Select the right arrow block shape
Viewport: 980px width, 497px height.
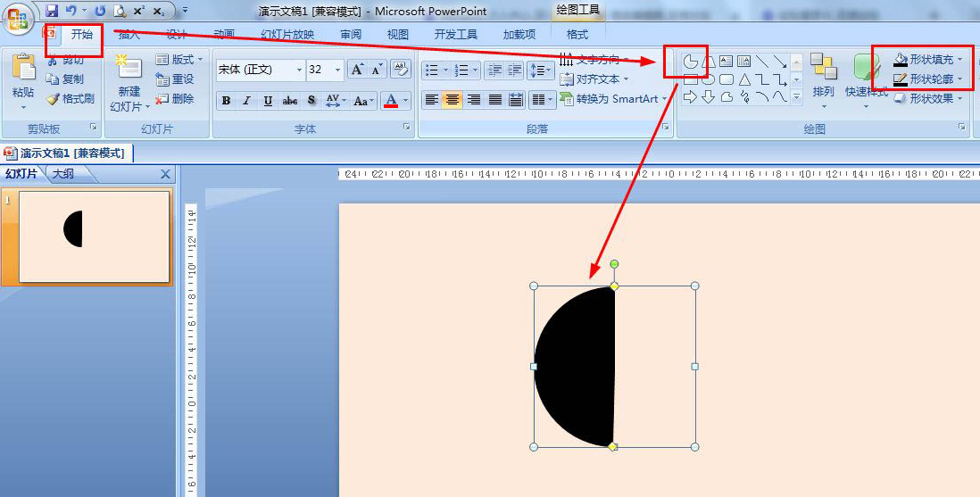point(690,97)
